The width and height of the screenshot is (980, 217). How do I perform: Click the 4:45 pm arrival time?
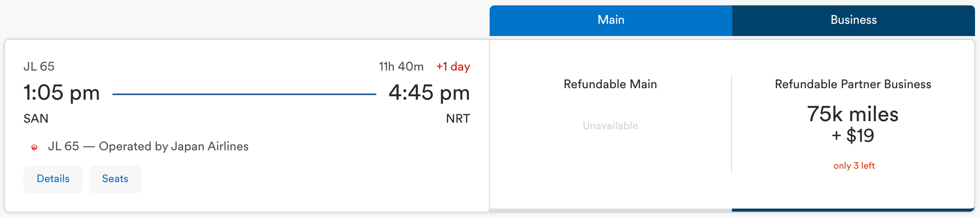pyautogui.click(x=429, y=93)
